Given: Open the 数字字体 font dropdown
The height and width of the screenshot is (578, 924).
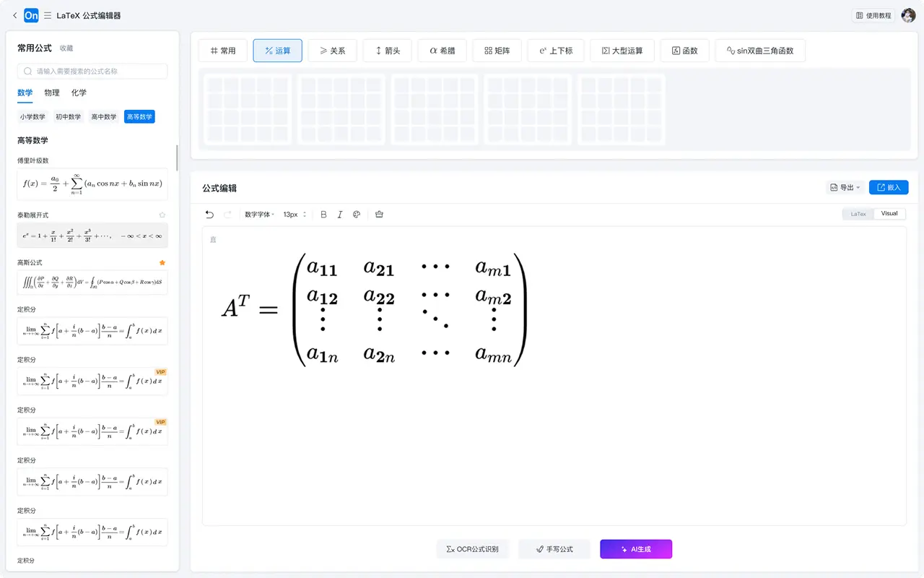Looking at the screenshot, I should click(259, 214).
